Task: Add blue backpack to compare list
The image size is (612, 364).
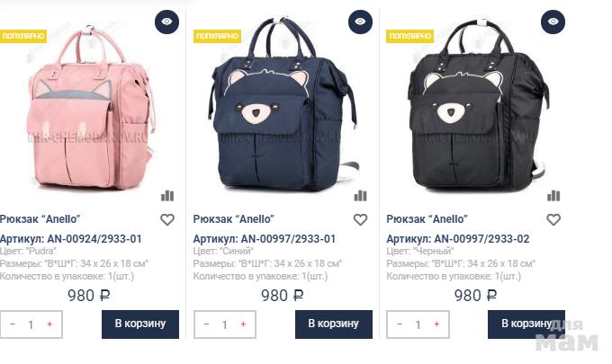Action: tap(361, 195)
